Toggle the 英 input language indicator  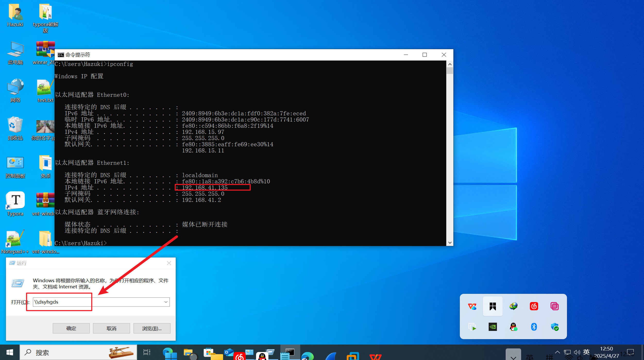pos(586,352)
